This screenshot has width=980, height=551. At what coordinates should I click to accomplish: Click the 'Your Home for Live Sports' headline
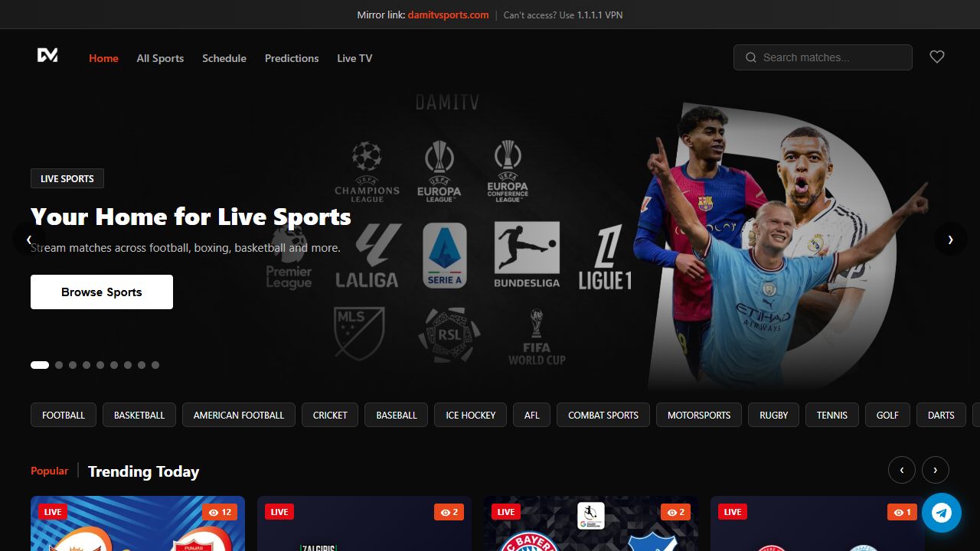pos(191,217)
